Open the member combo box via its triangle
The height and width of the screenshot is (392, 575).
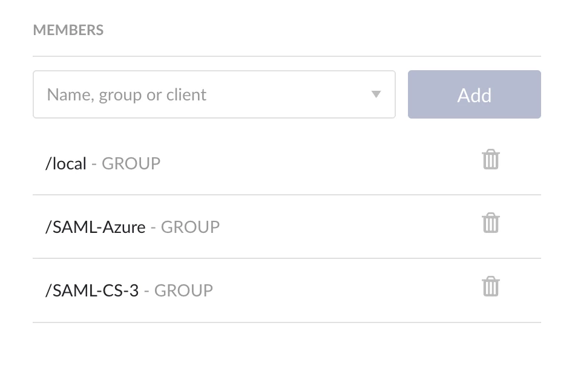click(376, 94)
